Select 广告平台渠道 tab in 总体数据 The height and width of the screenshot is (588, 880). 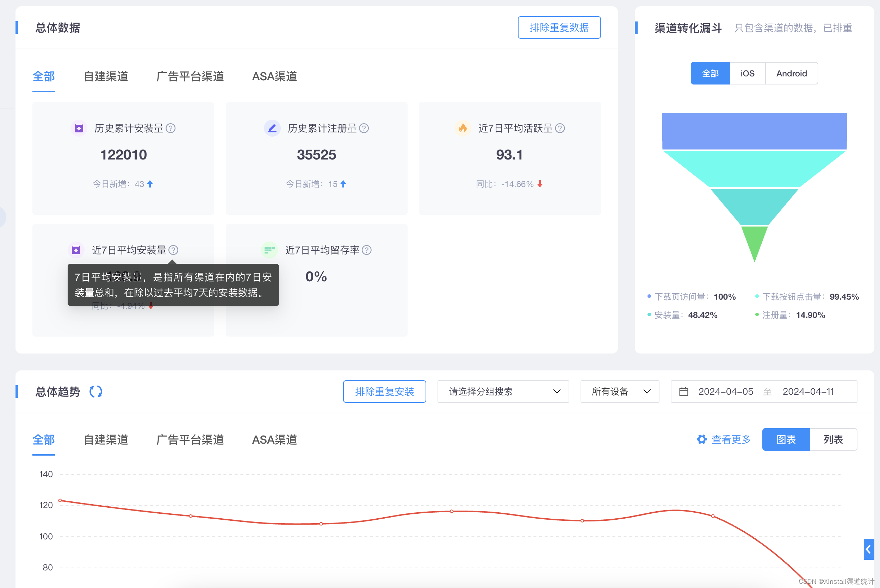tap(190, 76)
